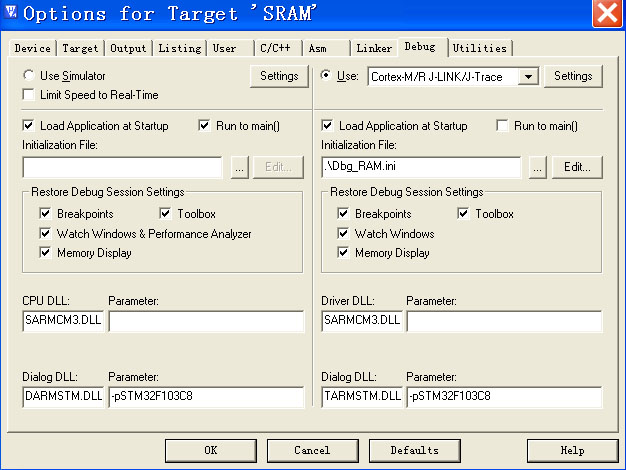
Task: Open the Cortex-M/R J-LINK/J-Trace driver dropdown
Action: pos(529,76)
